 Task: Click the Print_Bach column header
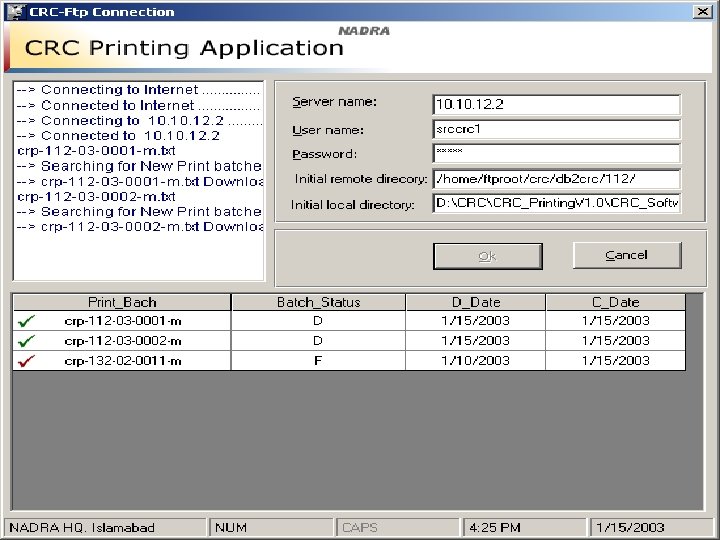coord(122,302)
